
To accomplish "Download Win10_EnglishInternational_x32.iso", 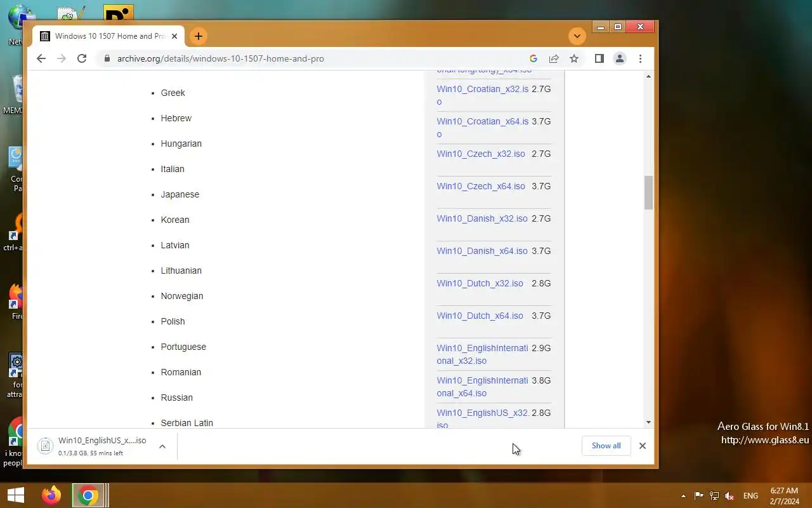I will click(482, 354).
